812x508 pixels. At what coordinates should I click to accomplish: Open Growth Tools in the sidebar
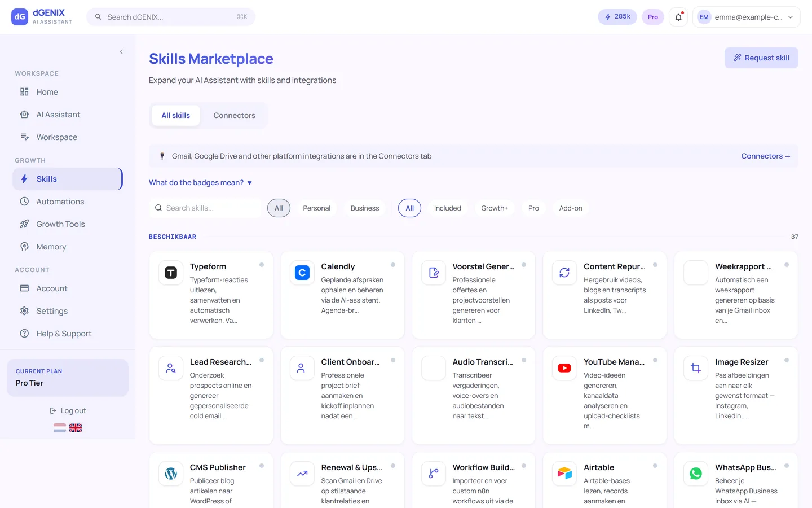(68, 224)
